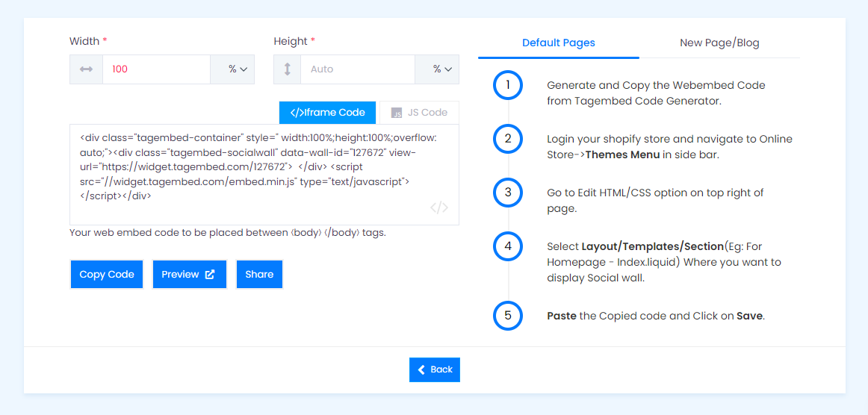Click the horizontal width arrows icon
Viewport: 868px width, 415px height.
pyautogui.click(x=86, y=69)
